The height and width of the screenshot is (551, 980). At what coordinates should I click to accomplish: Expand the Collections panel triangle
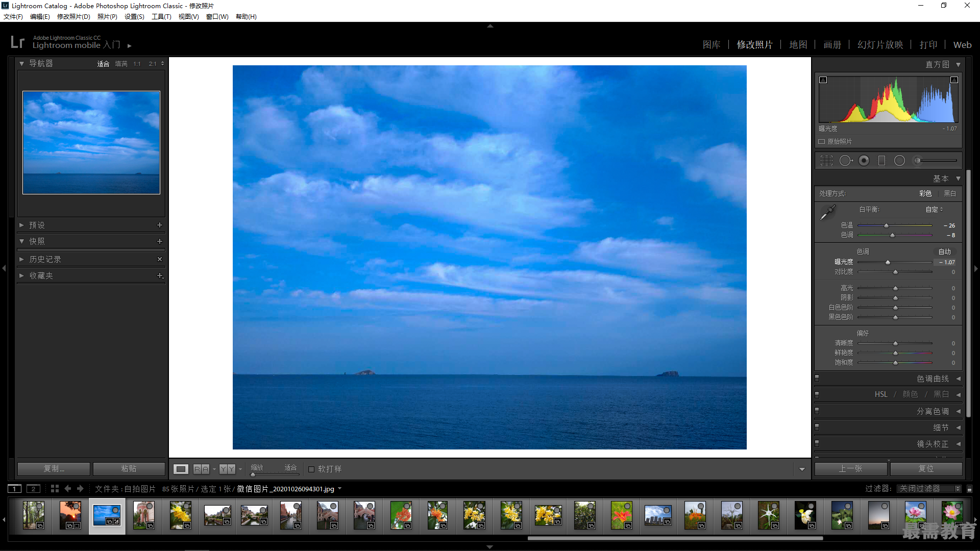[x=22, y=275]
